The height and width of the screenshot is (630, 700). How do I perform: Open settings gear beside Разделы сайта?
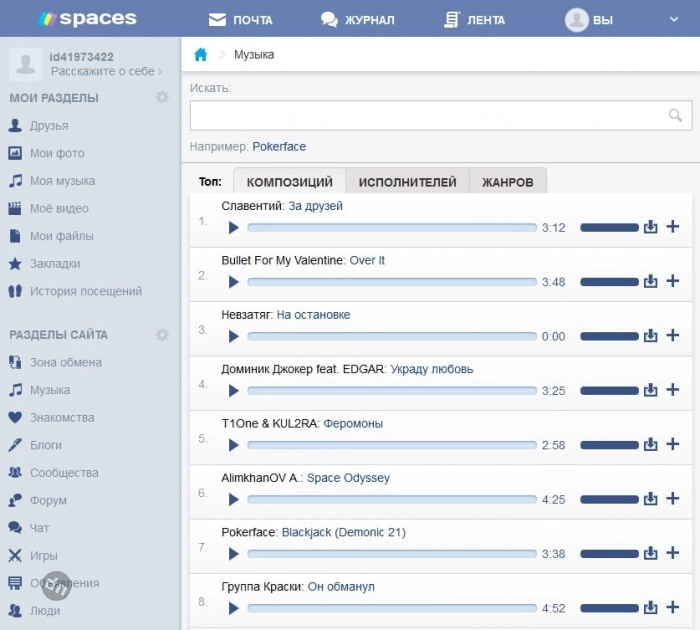click(x=162, y=335)
